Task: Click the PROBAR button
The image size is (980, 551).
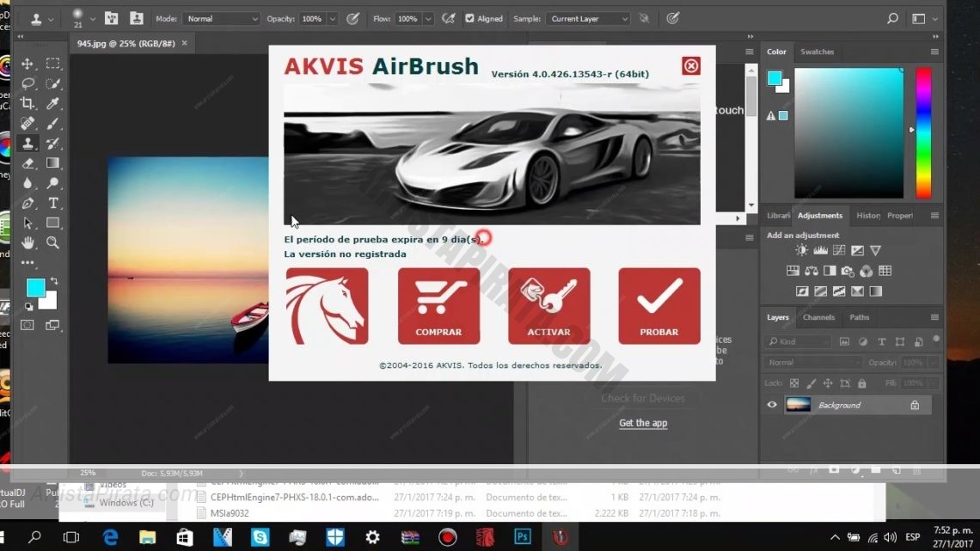Action: 659,306
